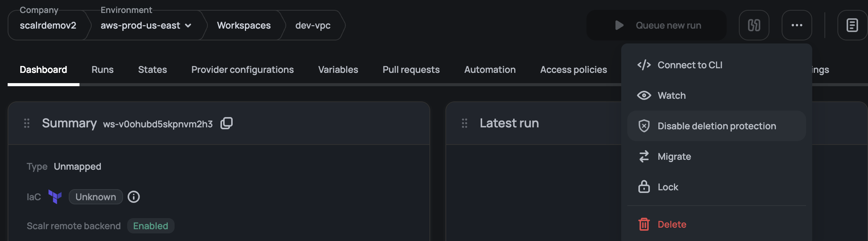
Task: Toggle Watch with the eye icon
Action: pyautogui.click(x=644, y=95)
